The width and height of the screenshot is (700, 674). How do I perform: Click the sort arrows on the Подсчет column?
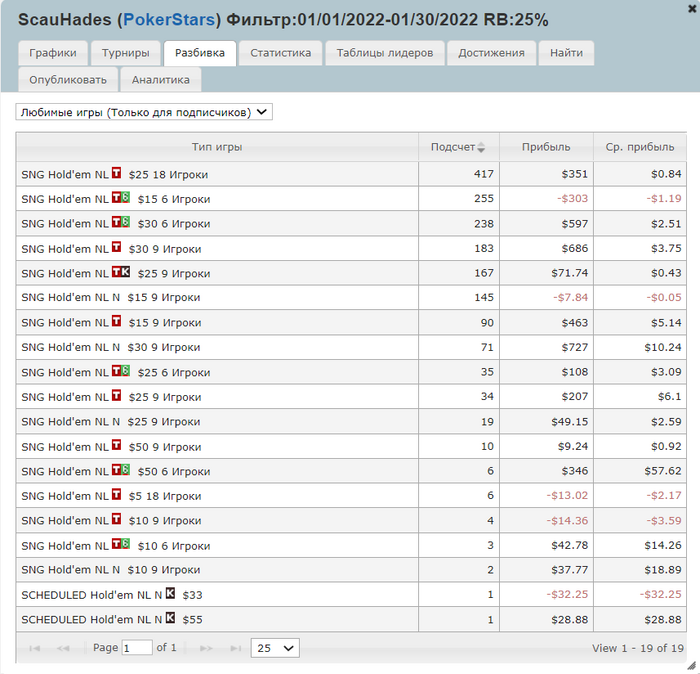tap(481, 147)
